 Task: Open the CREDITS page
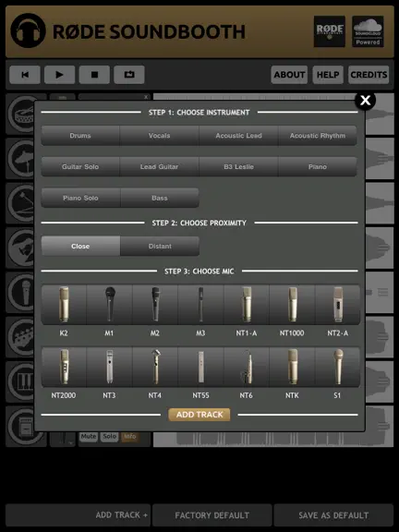pyautogui.click(x=369, y=75)
